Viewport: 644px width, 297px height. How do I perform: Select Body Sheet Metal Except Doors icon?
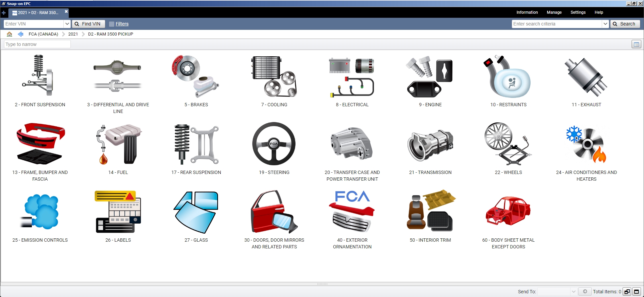(x=508, y=211)
